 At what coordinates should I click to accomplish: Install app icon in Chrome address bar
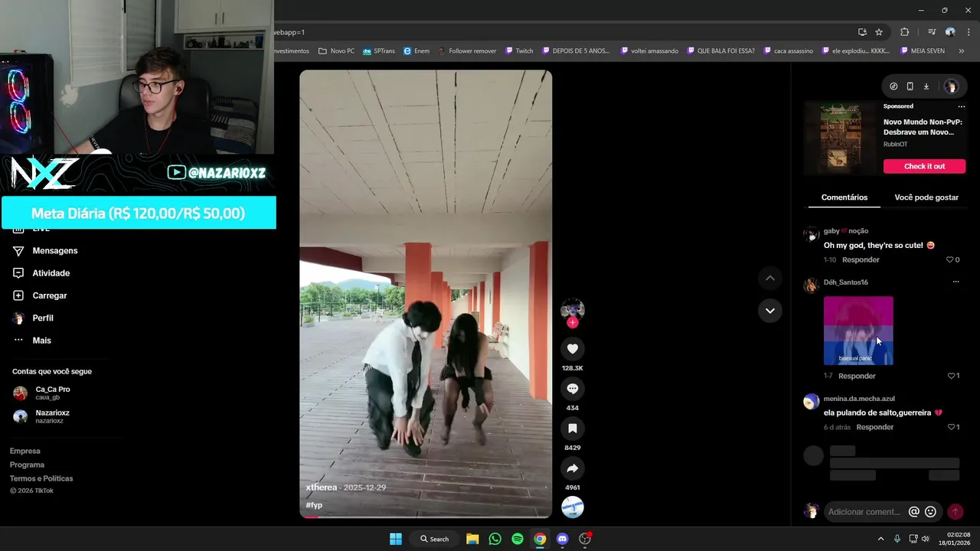pyautogui.click(x=862, y=32)
